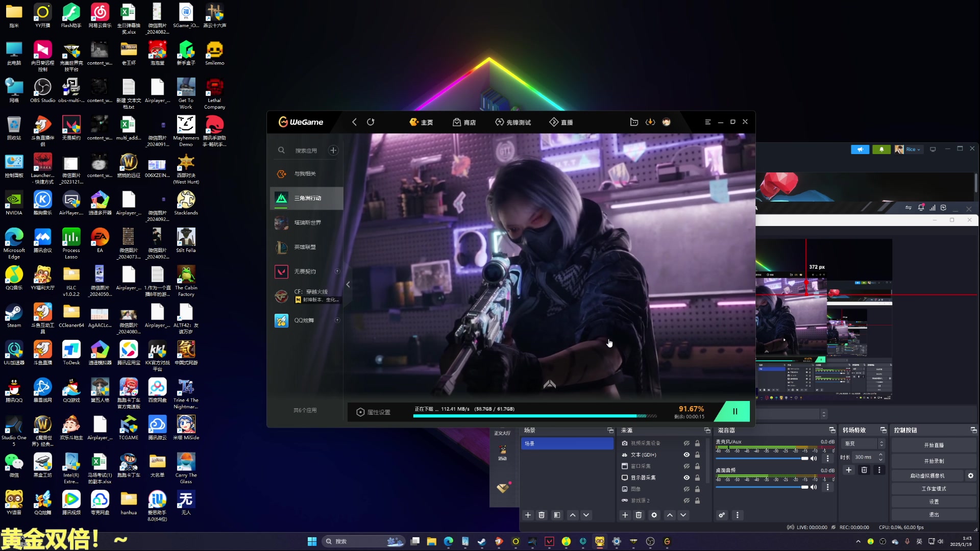Open WeGame message folder icon
This screenshot has width=980, height=551.
point(634,122)
